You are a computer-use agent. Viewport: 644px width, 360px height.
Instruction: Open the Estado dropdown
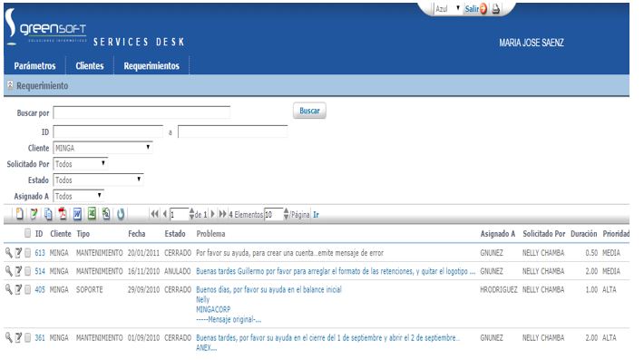point(98,180)
